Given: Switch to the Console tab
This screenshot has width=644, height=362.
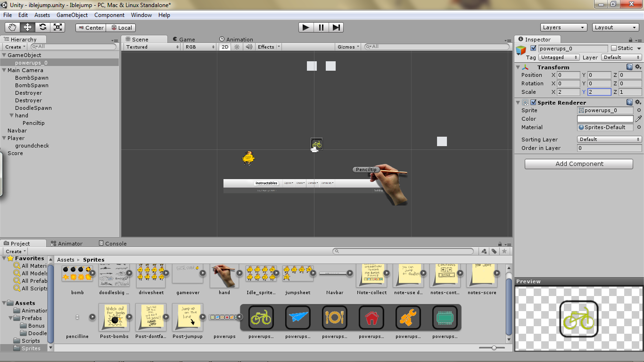Looking at the screenshot, I should (112, 244).
